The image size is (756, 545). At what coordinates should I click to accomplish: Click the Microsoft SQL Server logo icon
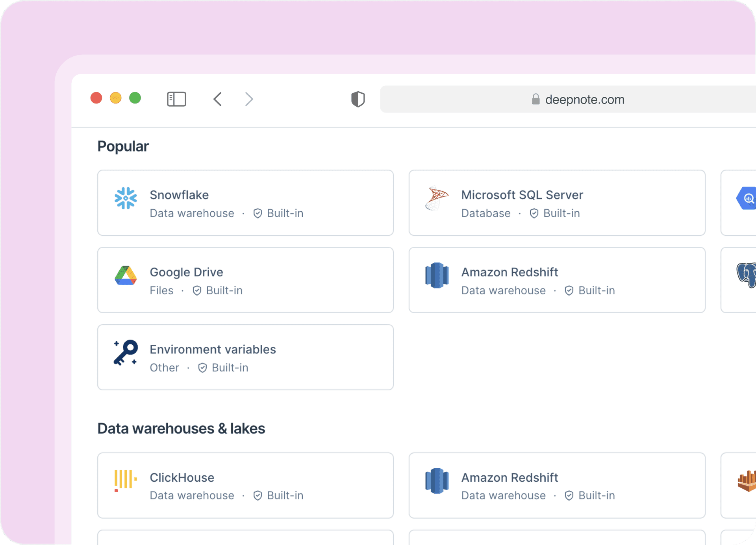(x=437, y=198)
